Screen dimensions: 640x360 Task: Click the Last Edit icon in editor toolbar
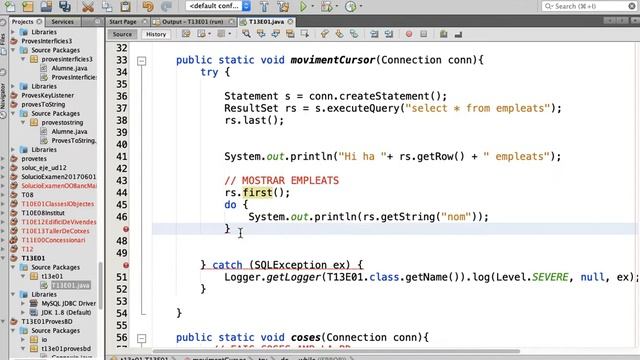(x=186, y=34)
